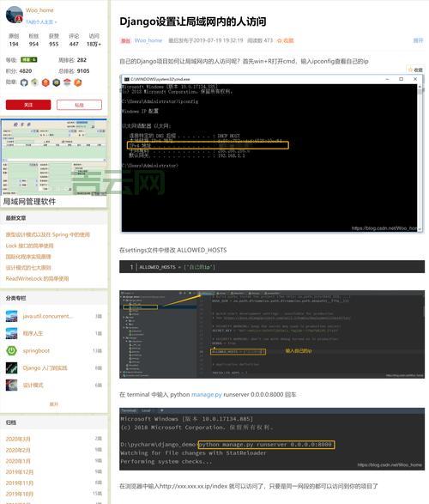Open the 程序人生 category link

point(33,333)
